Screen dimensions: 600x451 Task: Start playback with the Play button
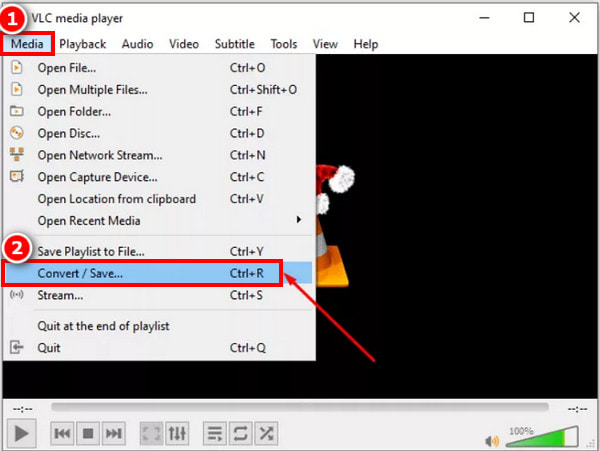coord(21,433)
